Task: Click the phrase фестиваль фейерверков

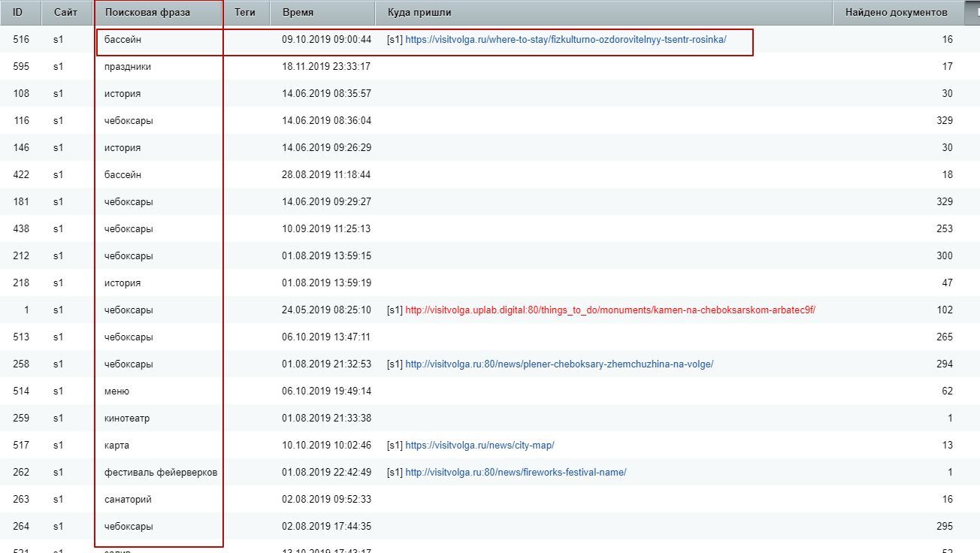Action: [x=161, y=473]
